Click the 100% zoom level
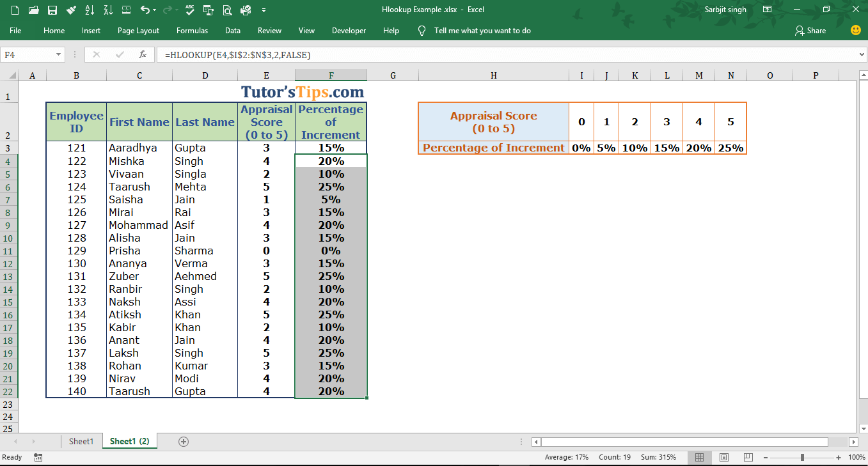Image resolution: width=868 pixels, height=466 pixels. coord(856,457)
